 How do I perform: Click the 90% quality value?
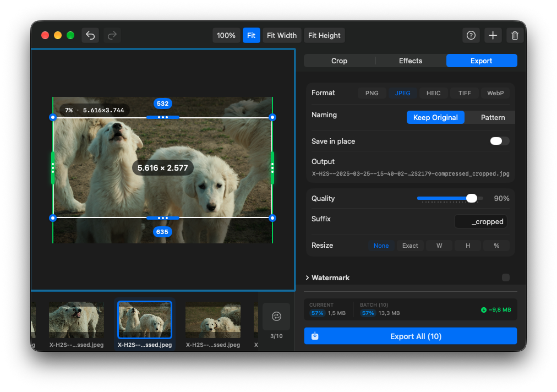click(x=501, y=198)
